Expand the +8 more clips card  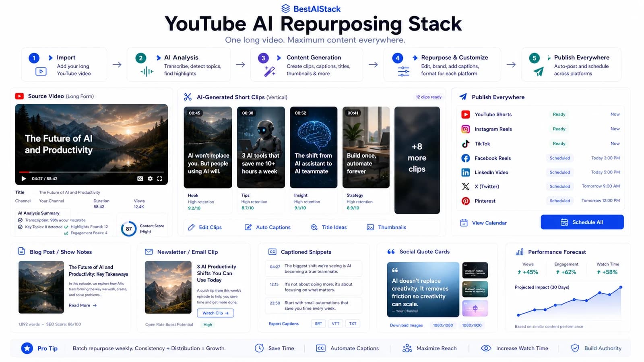pyautogui.click(x=417, y=160)
